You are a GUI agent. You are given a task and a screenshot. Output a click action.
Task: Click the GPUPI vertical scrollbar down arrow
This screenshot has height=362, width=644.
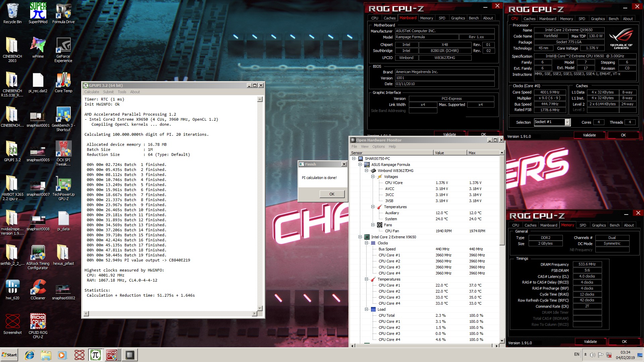(x=260, y=308)
